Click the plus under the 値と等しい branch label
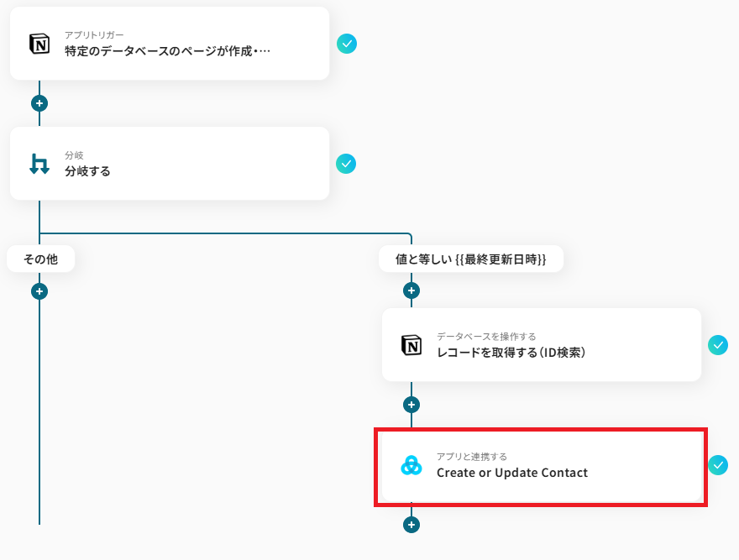Image resolution: width=739 pixels, height=560 pixels. [411, 290]
